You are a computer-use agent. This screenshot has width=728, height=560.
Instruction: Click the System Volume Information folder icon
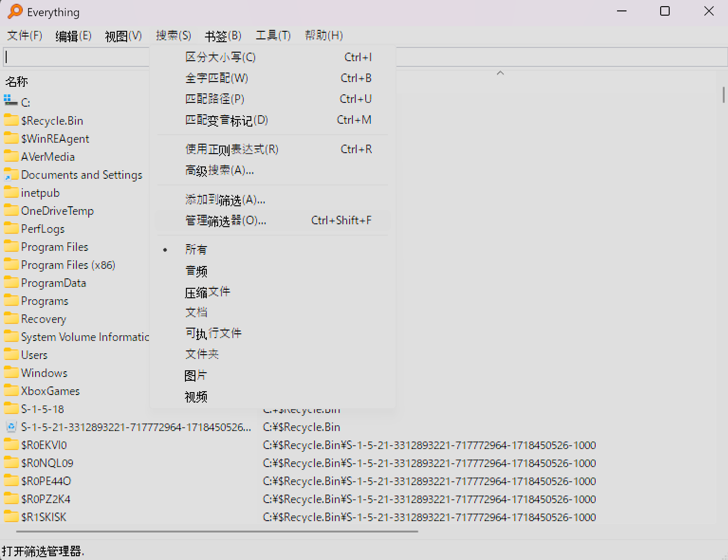(11, 336)
